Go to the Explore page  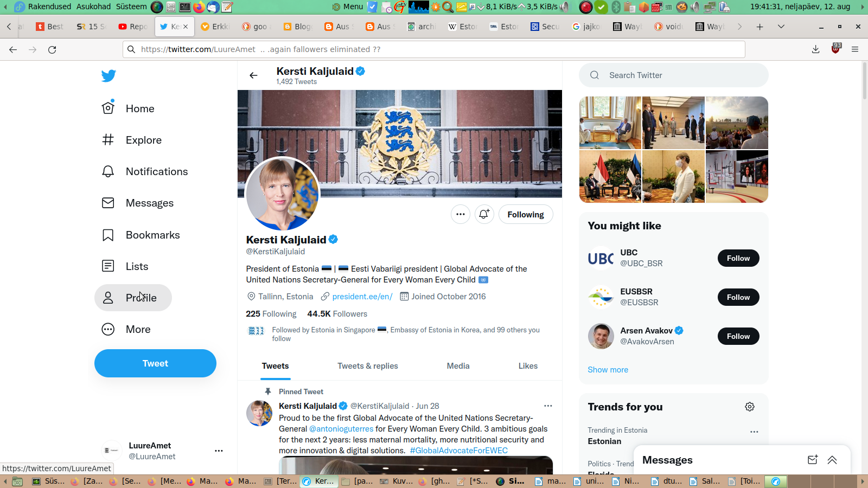point(132,140)
